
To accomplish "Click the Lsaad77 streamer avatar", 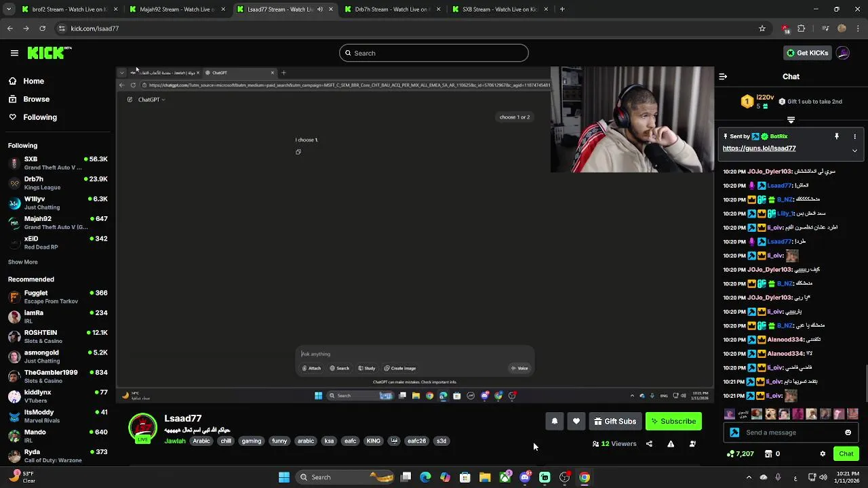I will pyautogui.click(x=142, y=428).
